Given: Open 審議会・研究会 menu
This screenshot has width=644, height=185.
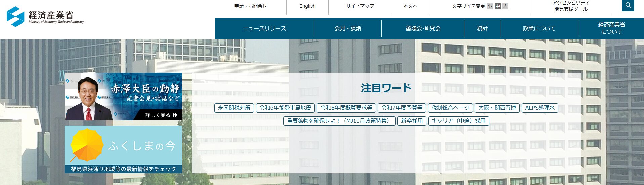Looking at the screenshot, I should coord(423,28).
